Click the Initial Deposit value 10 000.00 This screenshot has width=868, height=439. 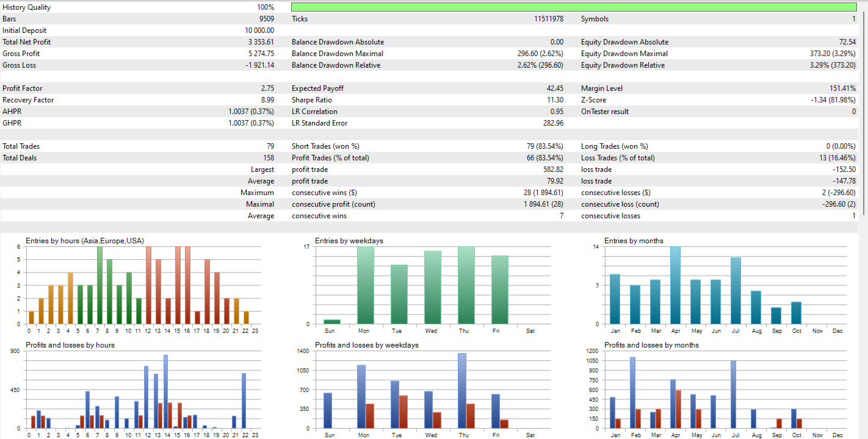click(x=259, y=30)
